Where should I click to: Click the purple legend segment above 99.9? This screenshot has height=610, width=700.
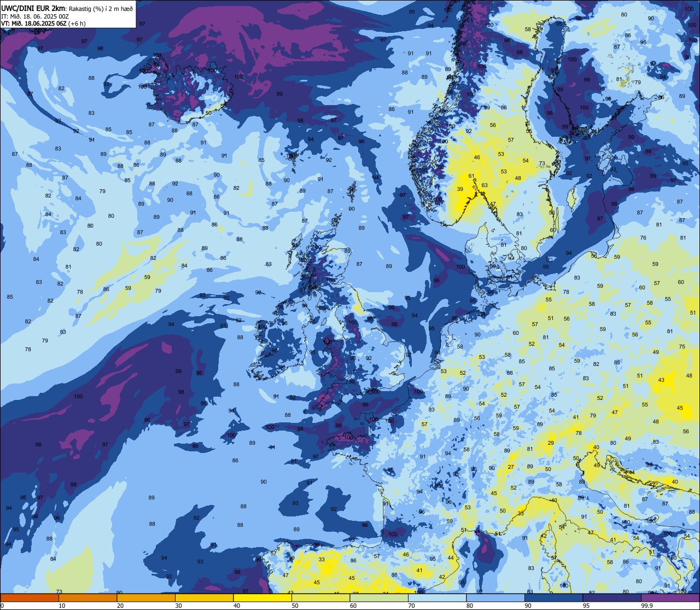(x=670, y=598)
